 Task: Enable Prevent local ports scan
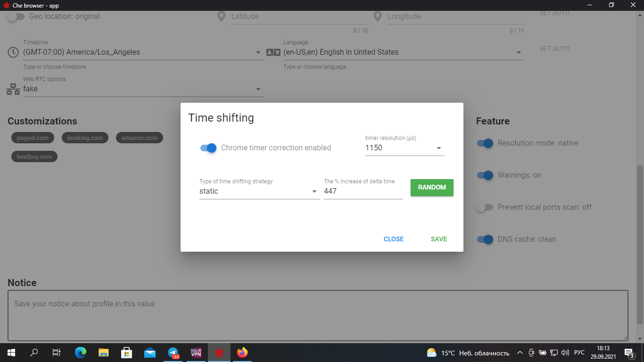click(485, 207)
